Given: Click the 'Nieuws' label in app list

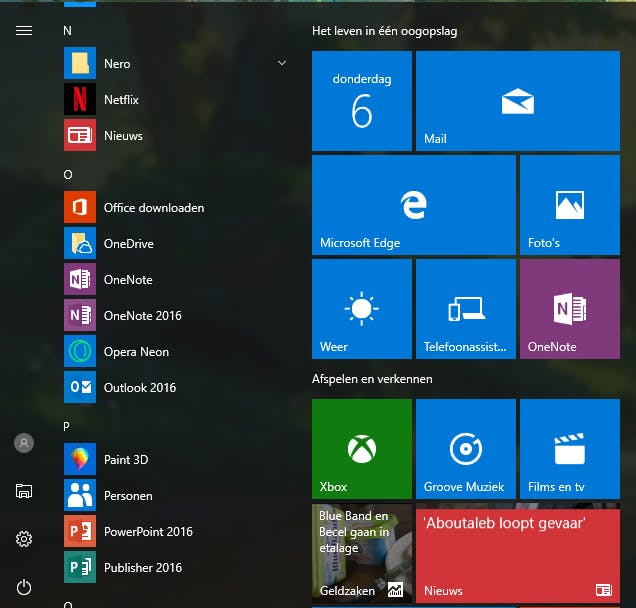Looking at the screenshot, I should tap(123, 135).
